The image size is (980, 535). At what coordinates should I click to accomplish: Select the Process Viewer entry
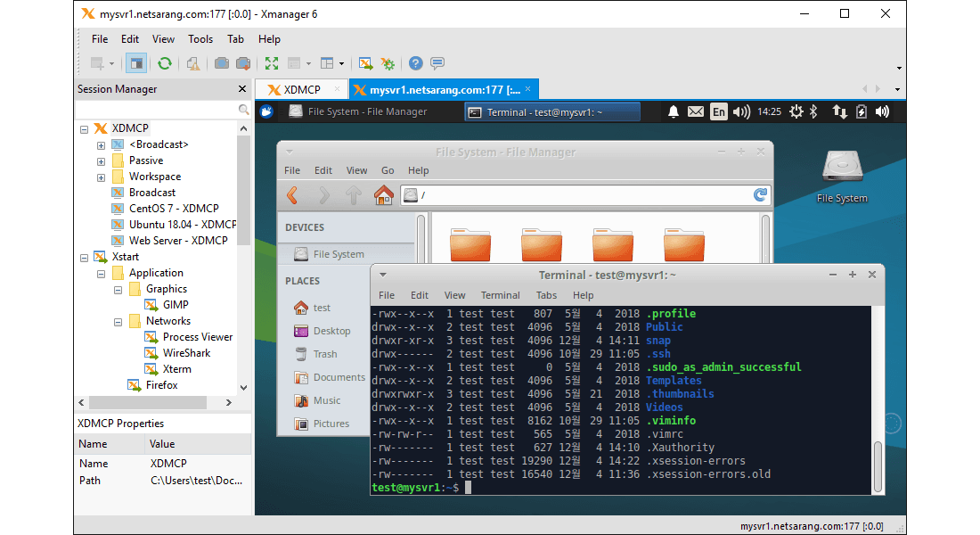198,337
